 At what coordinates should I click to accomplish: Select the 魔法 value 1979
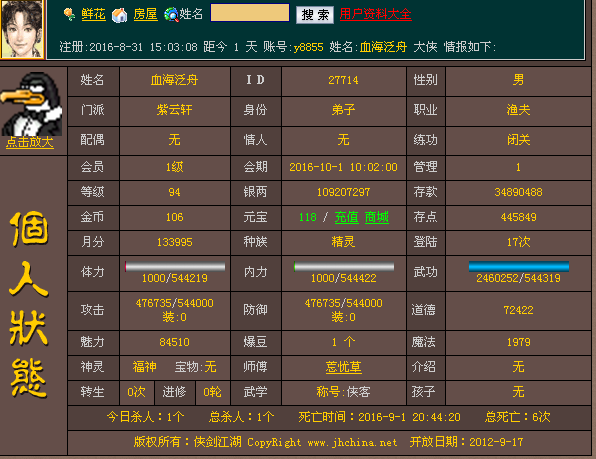click(x=518, y=342)
